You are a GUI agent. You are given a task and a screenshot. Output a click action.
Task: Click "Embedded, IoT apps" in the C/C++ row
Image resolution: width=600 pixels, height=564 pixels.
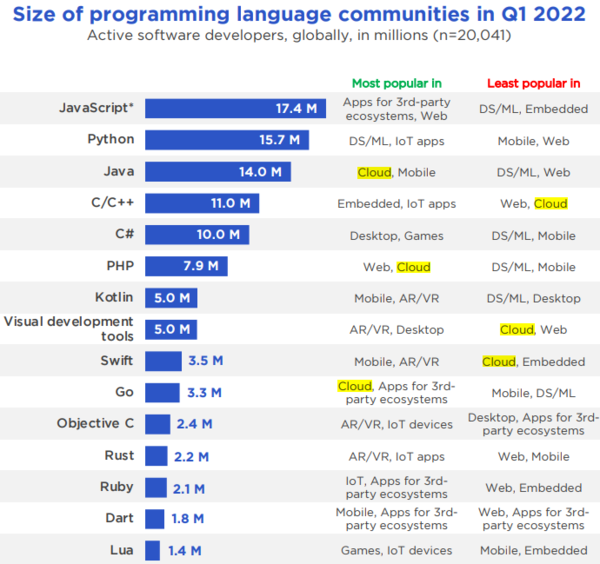(396, 204)
